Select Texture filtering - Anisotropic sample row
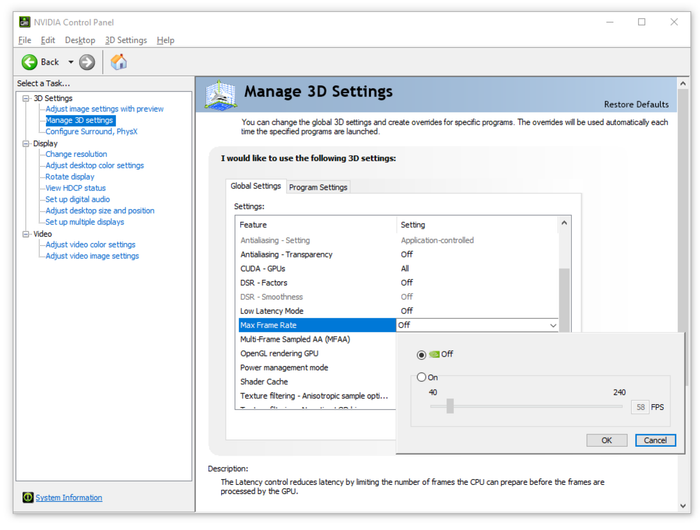The width and height of the screenshot is (700, 530). point(317,396)
